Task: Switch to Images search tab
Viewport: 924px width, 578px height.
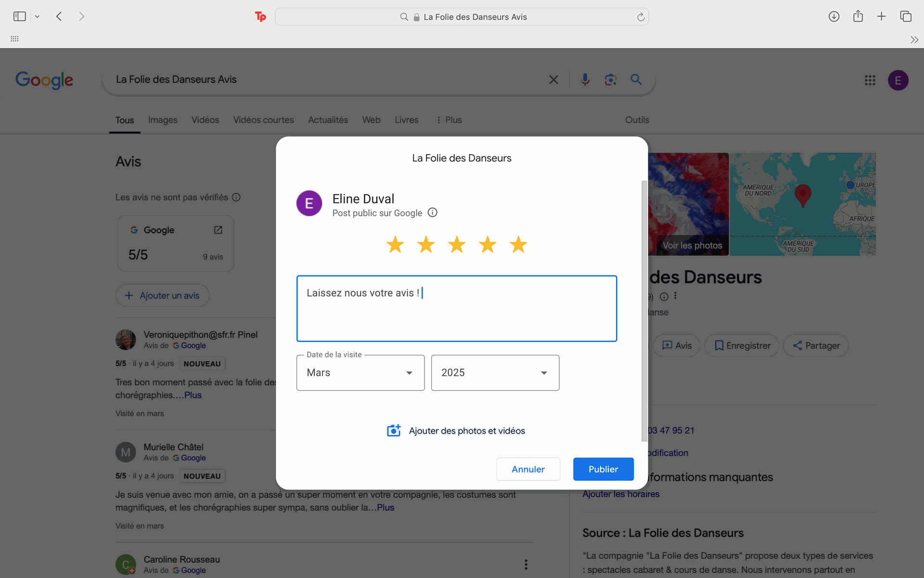Action: coord(163,120)
